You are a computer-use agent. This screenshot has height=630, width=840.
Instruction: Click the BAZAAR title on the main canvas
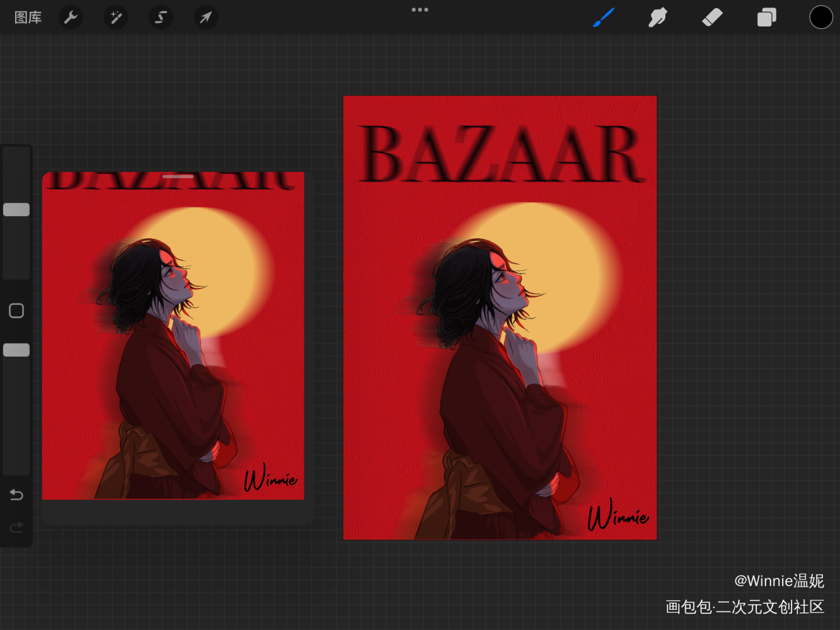coord(501,154)
